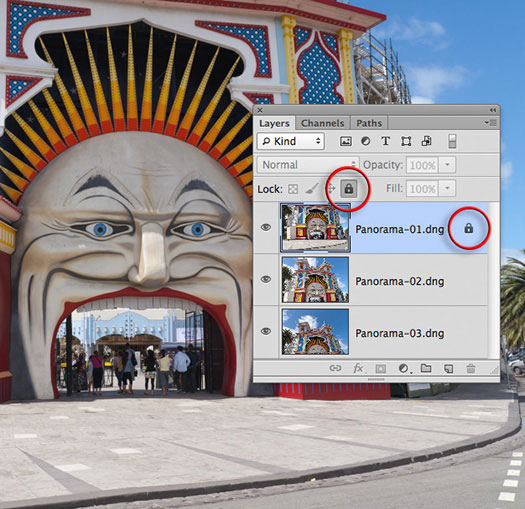525x509 pixels.
Task: Lock transparent pixels icon
Action: [x=293, y=189]
